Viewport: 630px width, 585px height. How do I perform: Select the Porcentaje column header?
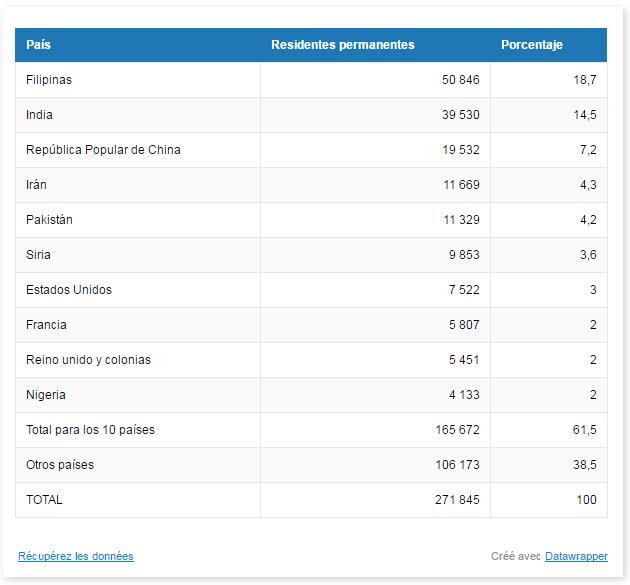[532, 45]
